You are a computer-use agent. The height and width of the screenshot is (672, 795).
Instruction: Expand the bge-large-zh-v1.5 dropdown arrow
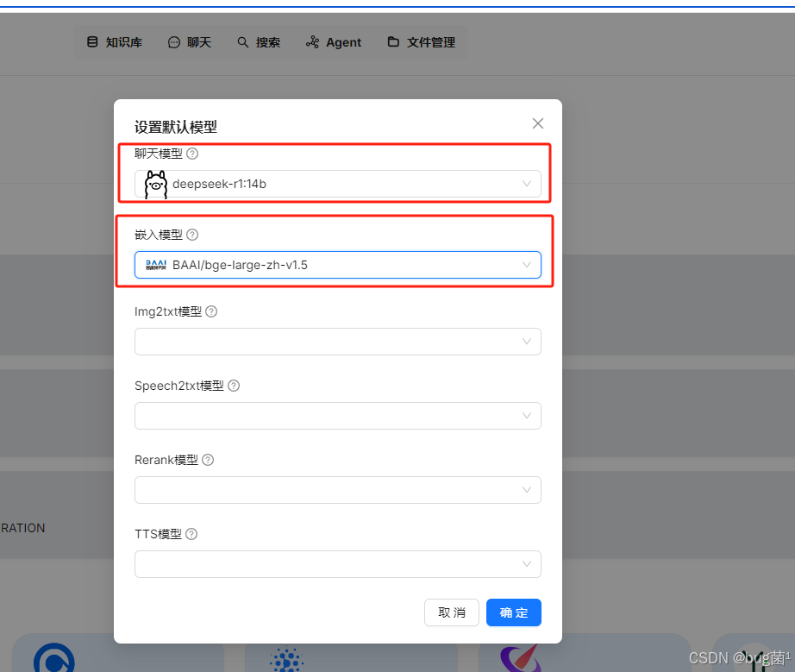click(x=527, y=265)
